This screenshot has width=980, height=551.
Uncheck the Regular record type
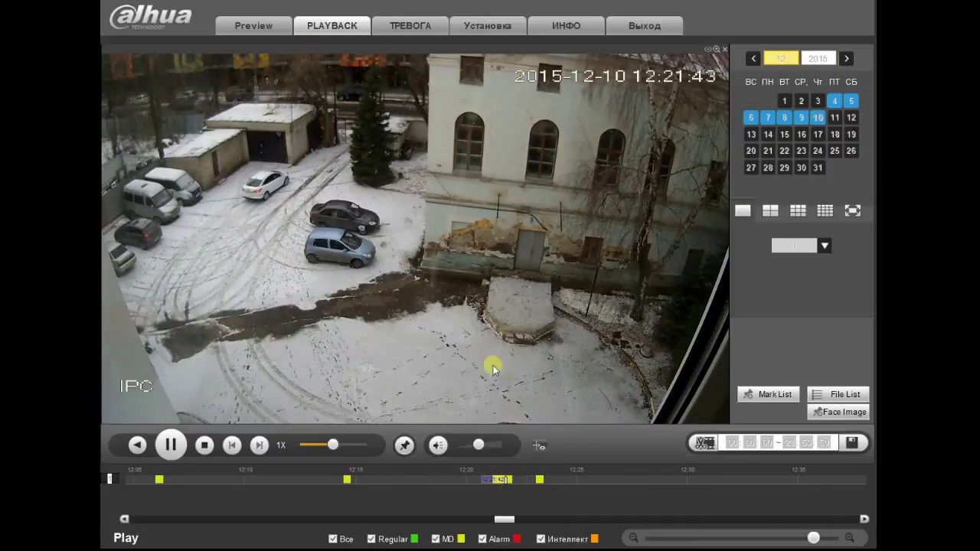coord(371,539)
